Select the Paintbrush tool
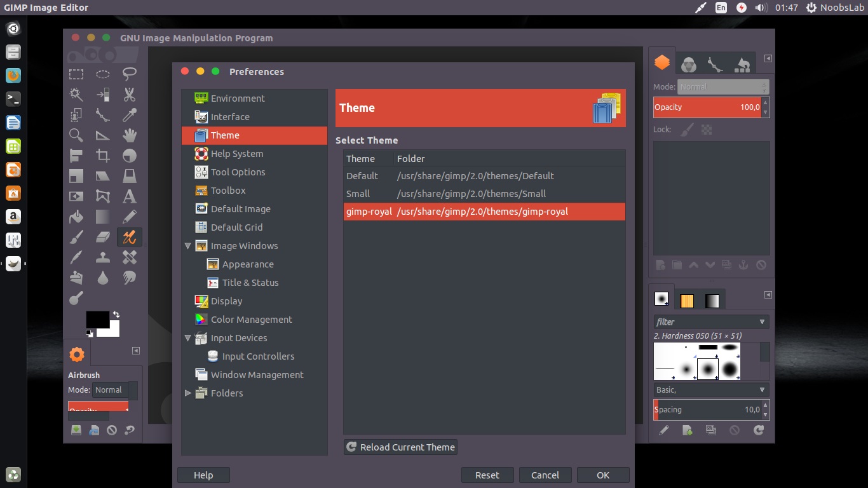The width and height of the screenshot is (868, 488). [76, 237]
